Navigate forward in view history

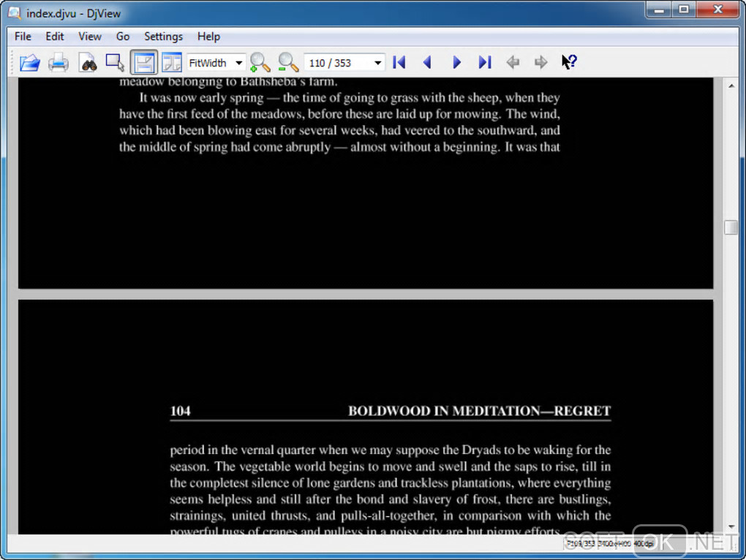(x=541, y=62)
